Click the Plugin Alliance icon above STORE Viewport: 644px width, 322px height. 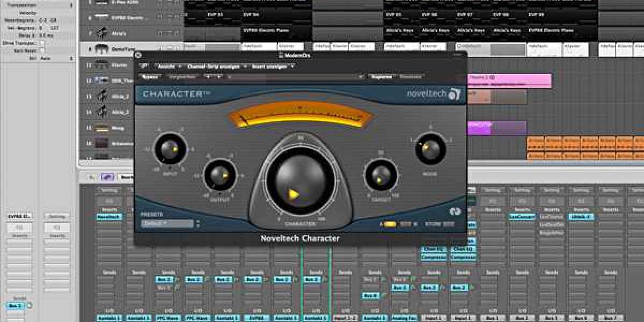tap(455, 211)
